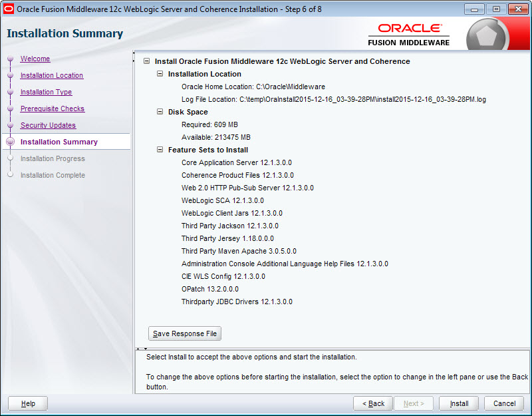Open the Prerequisite Checks step link
Image resolution: width=532 pixels, height=416 pixels.
[x=53, y=108]
